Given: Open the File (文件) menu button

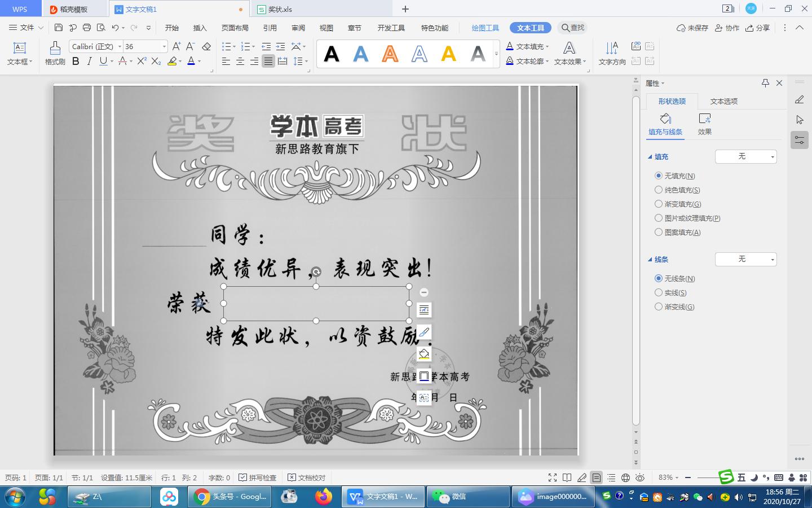Looking at the screenshot, I should point(26,28).
